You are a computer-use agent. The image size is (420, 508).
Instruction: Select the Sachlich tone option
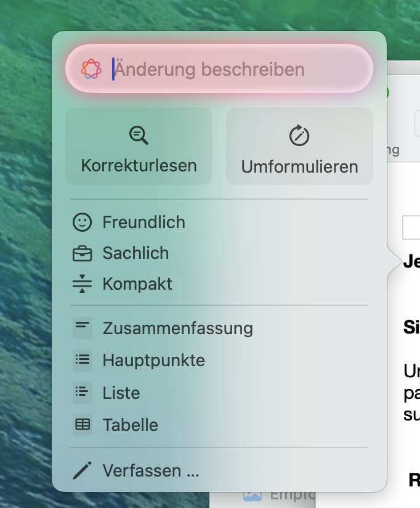[219, 253]
